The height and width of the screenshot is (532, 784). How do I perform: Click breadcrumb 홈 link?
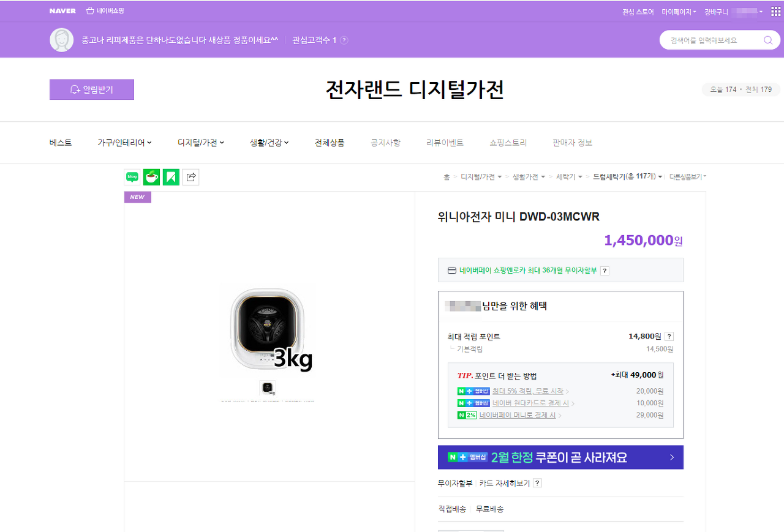(x=447, y=177)
